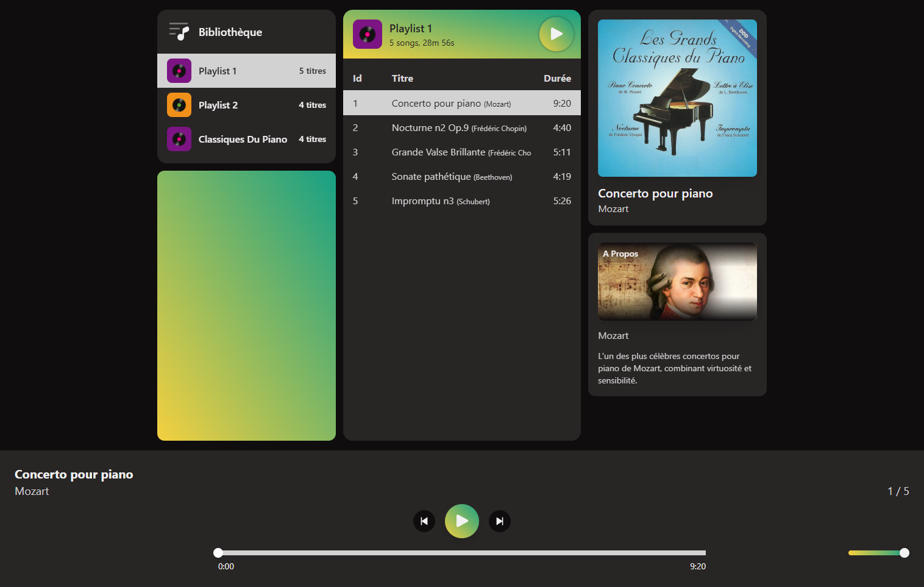Skip to the next track
Image resolution: width=924 pixels, height=587 pixels.
pos(500,521)
